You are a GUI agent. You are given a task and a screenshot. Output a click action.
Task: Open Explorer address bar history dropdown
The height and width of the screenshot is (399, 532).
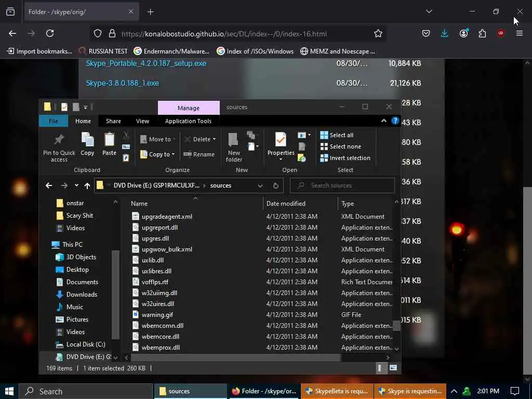[260, 185]
